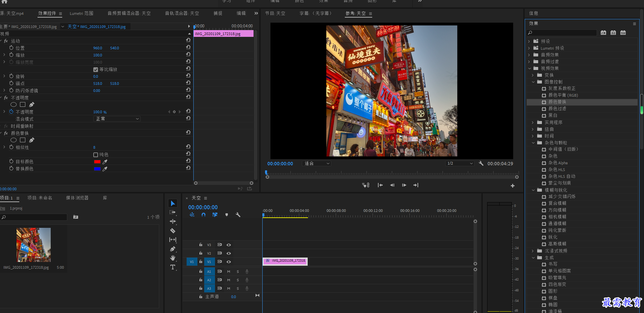Reset the 相似性 parameter
Image resolution: width=644 pixels, height=313 pixels.
coord(188,147)
